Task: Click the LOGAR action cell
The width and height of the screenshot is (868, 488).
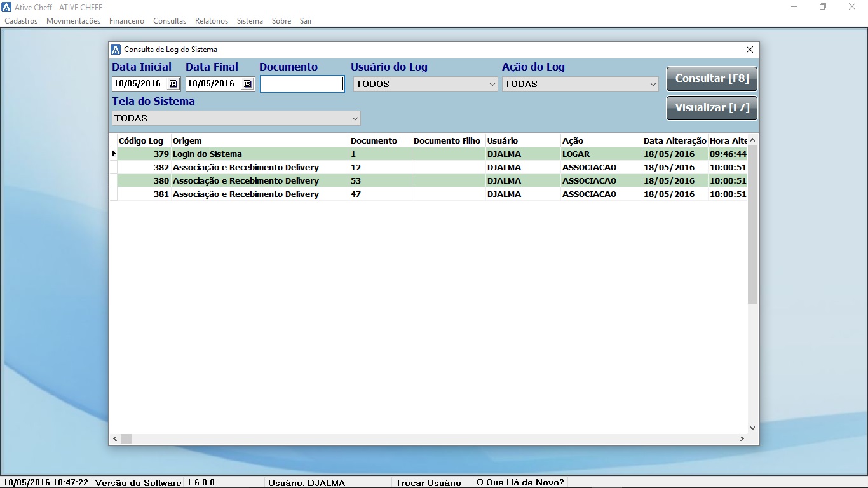Action: point(601,154)
